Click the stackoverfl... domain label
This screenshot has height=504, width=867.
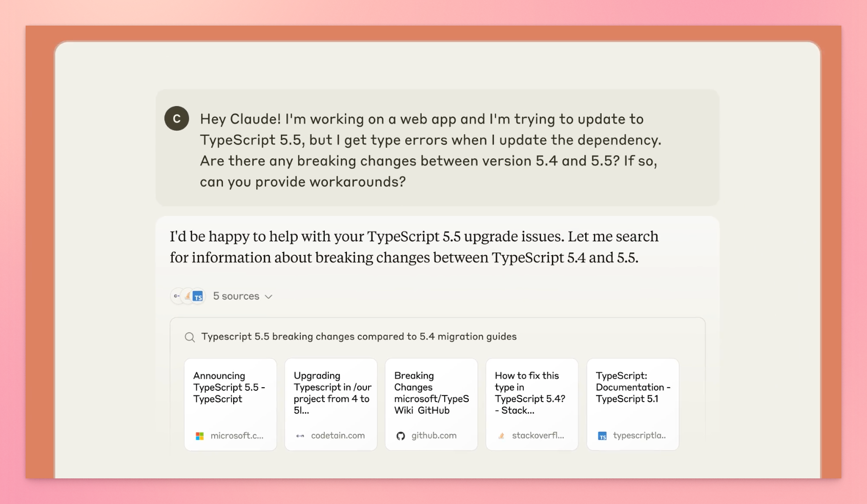pos(538,435)
